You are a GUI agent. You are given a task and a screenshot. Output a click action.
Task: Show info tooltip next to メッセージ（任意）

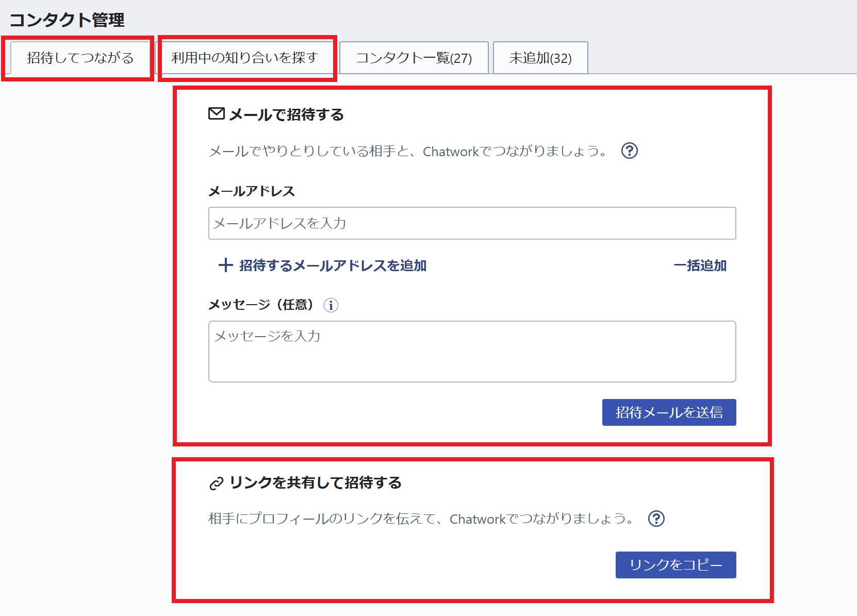(x=331, y=305)
